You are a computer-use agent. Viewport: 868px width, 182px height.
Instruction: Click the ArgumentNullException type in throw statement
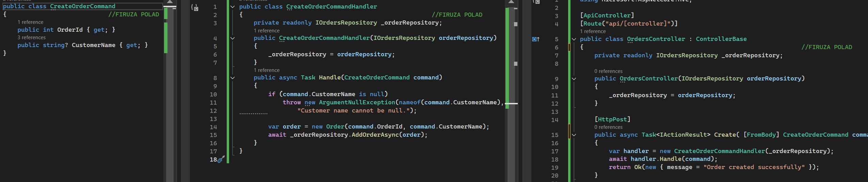[x=357, y=102]
